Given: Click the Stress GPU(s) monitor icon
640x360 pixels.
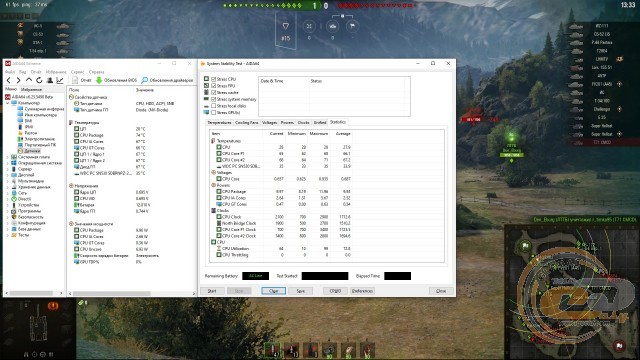Looking at the screenshot, I should click(x=207, y=112).
